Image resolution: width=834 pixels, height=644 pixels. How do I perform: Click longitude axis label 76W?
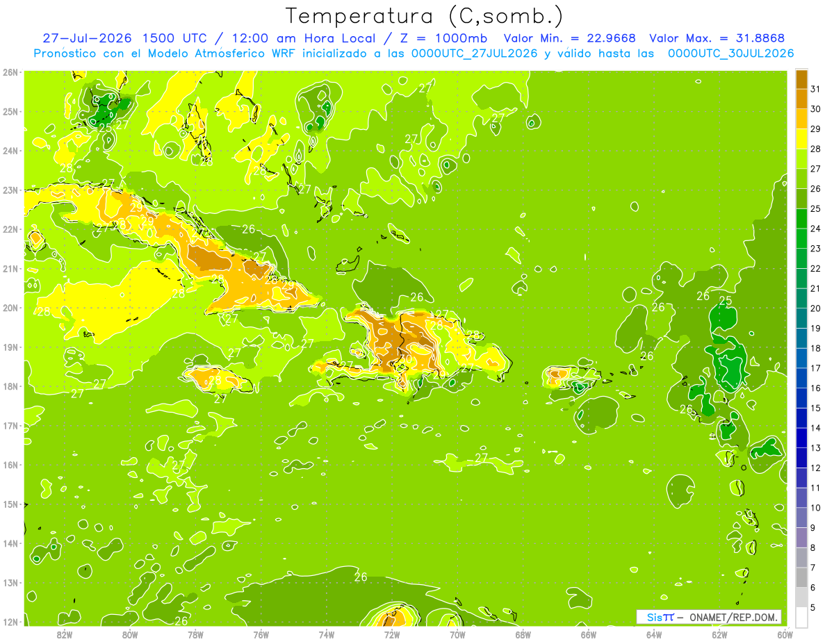261,634
